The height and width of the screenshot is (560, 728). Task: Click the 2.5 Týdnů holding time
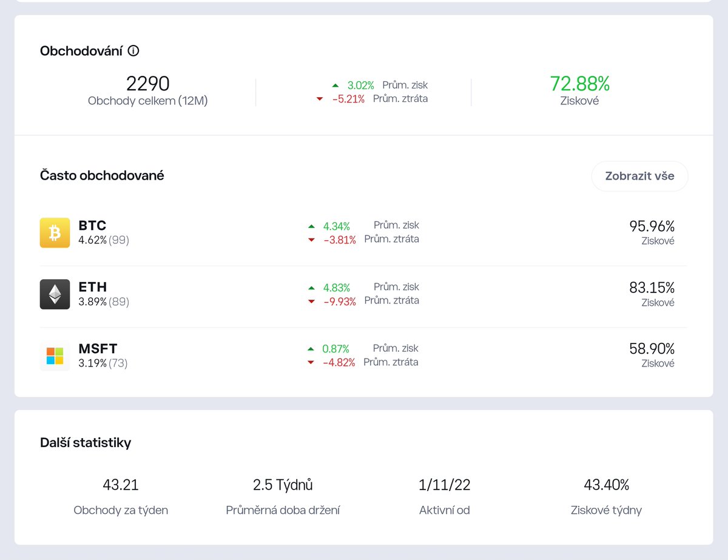point(283,485)
